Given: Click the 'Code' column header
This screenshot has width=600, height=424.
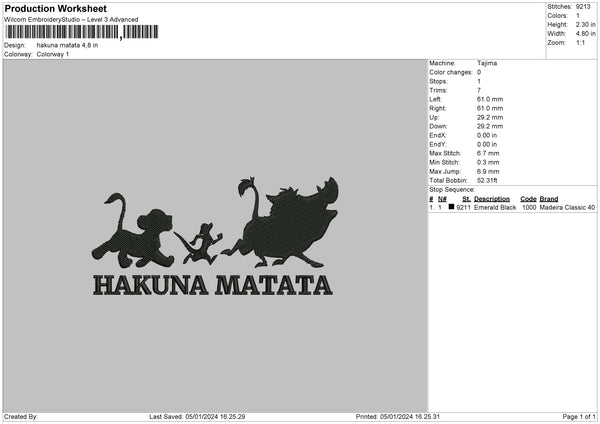Looking at the screenshot, I should coord(528,199).
